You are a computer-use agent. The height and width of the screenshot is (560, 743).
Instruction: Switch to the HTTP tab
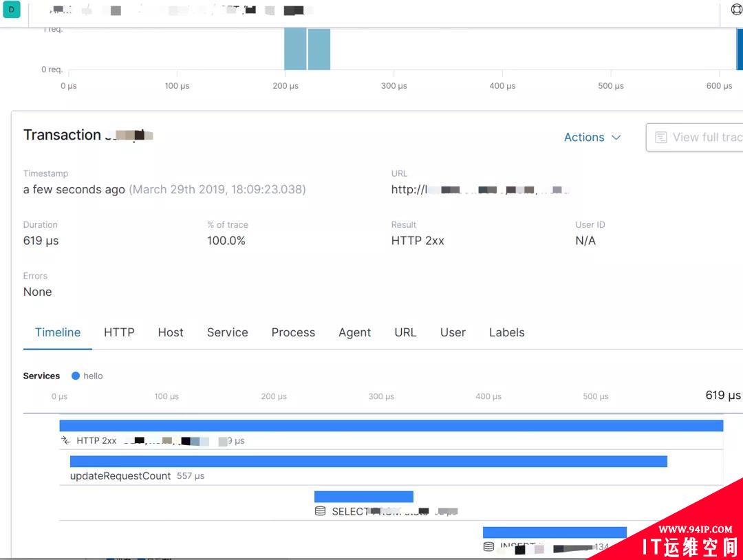click(119, 332)
